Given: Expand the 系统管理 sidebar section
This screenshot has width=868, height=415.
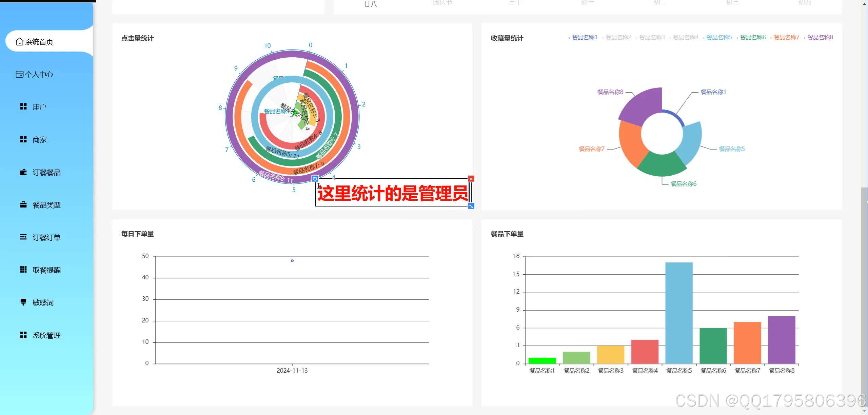Looking at the screenshot, I should click(46, 335).
